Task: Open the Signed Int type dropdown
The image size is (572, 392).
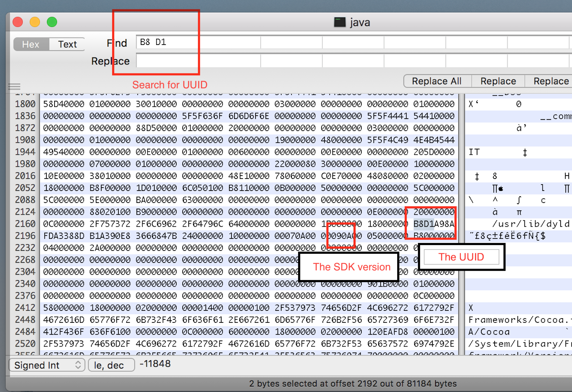Action: (47, 365)
